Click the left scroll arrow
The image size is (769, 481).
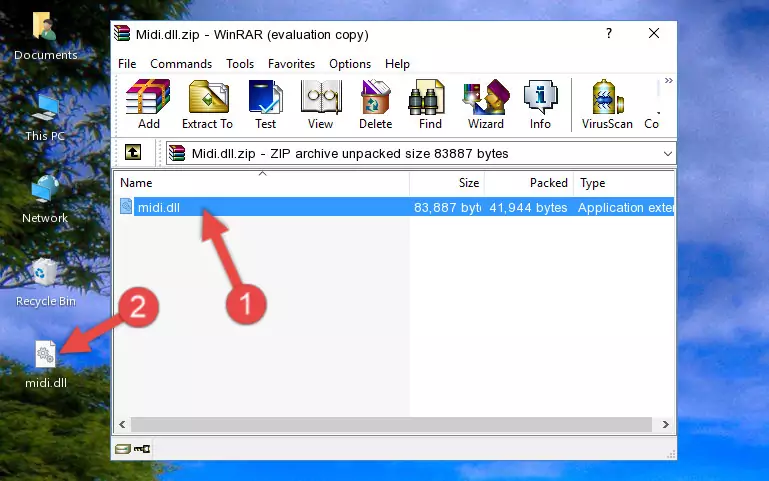click(123, 424)
